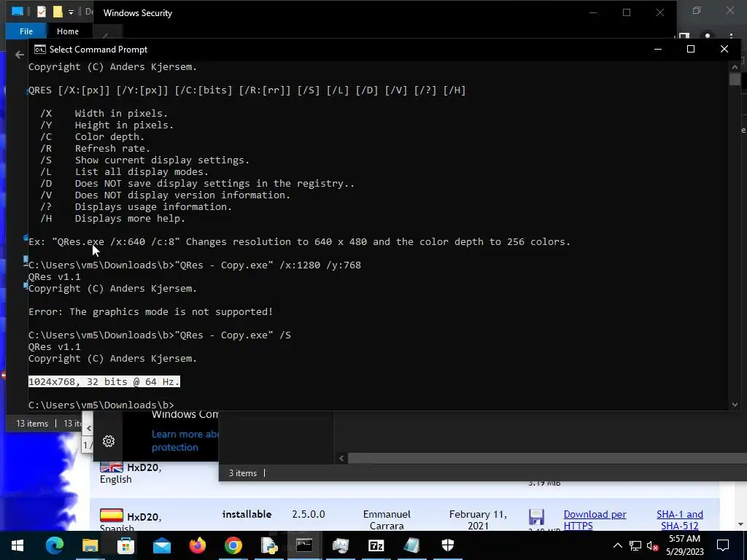Click the command prompt line 'C:\Users\vm5\Downloads\b>' at the bottom
Screen dimensions: 747x560
(x=101, y=405)
